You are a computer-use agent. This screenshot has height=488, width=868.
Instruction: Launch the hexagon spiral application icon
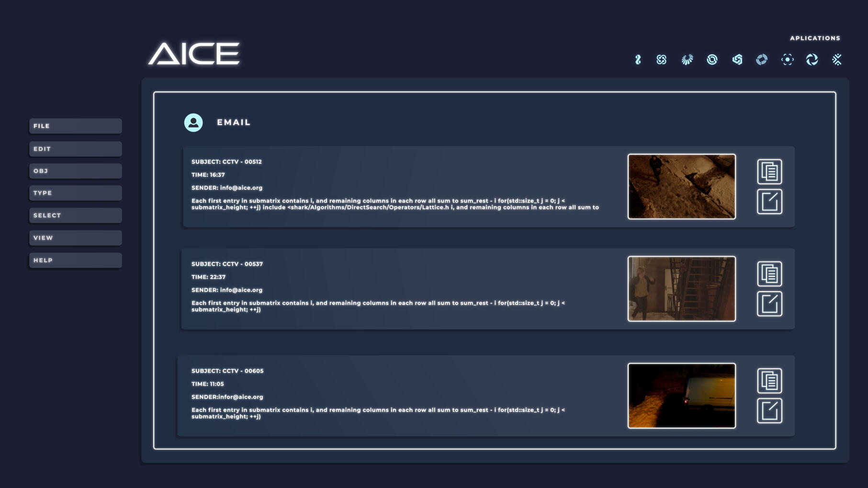click(x=737, y=59)
